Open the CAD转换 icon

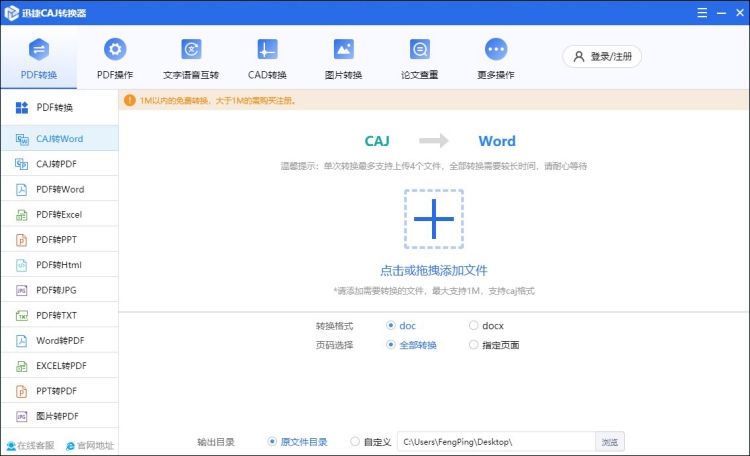pos(267,49)
